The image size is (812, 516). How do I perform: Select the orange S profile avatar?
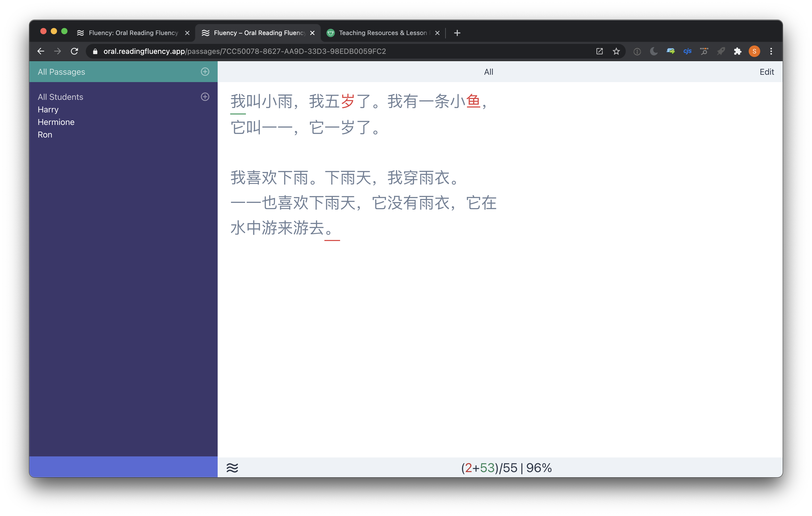[x=754, y=51]
